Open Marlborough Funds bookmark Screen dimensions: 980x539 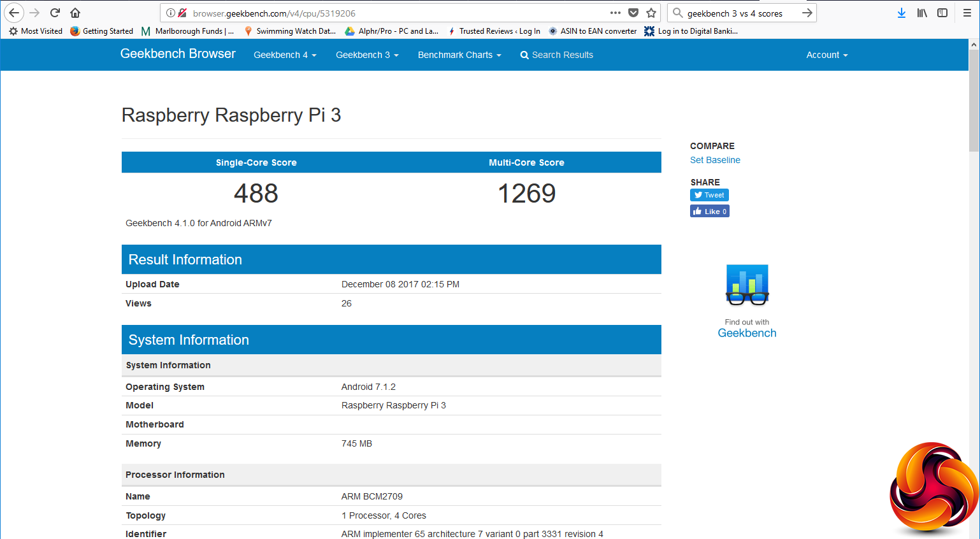(188, 31)
